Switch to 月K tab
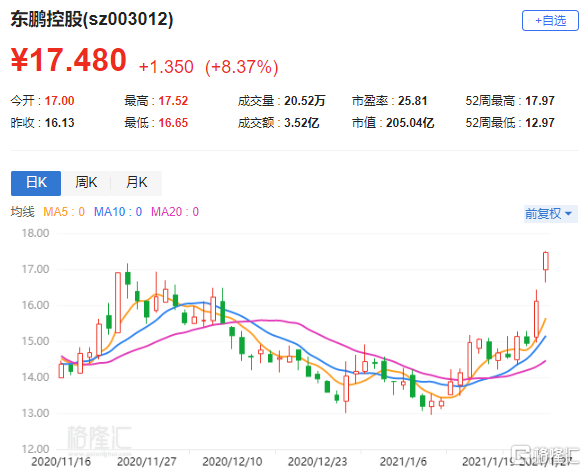Viewport: 586px width, 472px height. coord(136,183)
